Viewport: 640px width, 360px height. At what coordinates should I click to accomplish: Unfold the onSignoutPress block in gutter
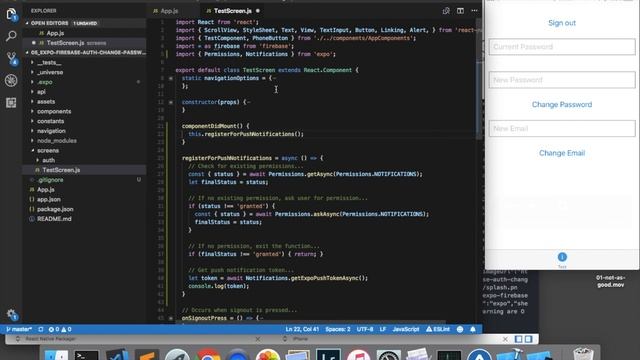coord(171,318)
